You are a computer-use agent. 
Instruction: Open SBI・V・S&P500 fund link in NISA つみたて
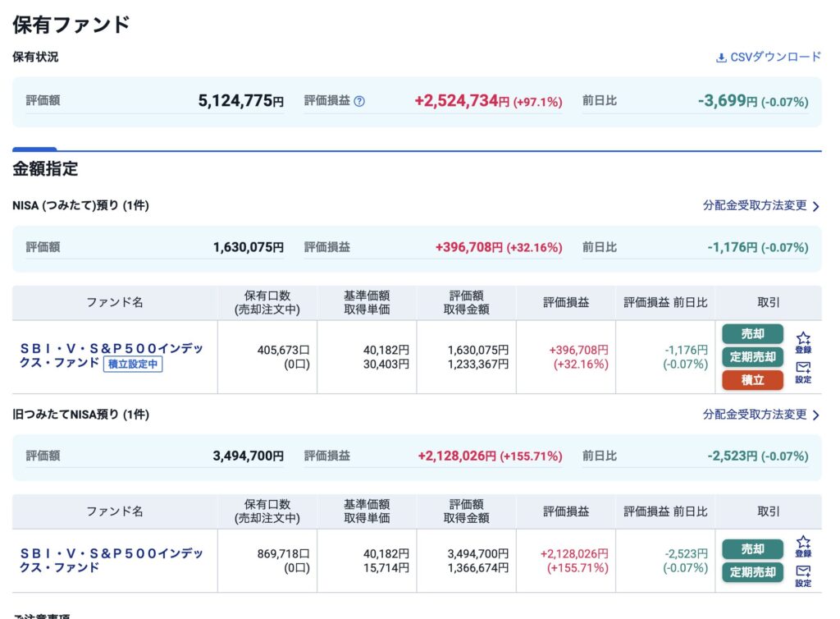[x=112, y=355]
